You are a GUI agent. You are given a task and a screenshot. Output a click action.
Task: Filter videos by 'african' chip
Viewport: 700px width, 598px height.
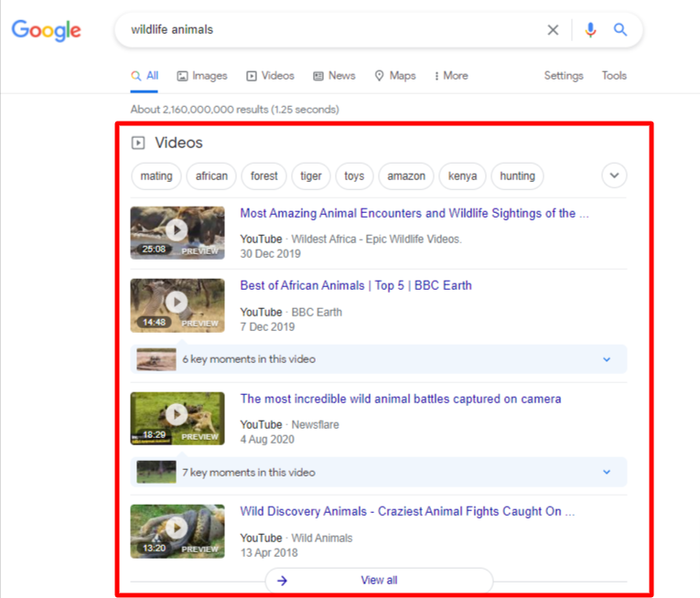(211, 176)
